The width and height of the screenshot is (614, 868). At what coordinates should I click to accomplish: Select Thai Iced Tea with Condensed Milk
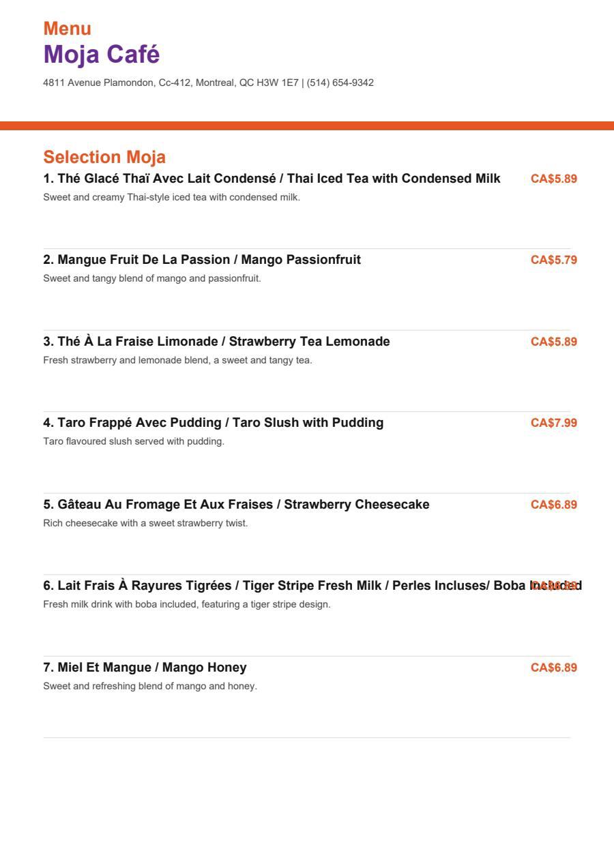[x=272, y=179]
